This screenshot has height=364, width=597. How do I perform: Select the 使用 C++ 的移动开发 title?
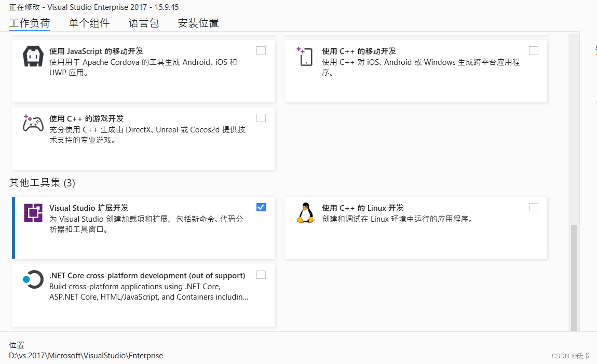(359, 51)
